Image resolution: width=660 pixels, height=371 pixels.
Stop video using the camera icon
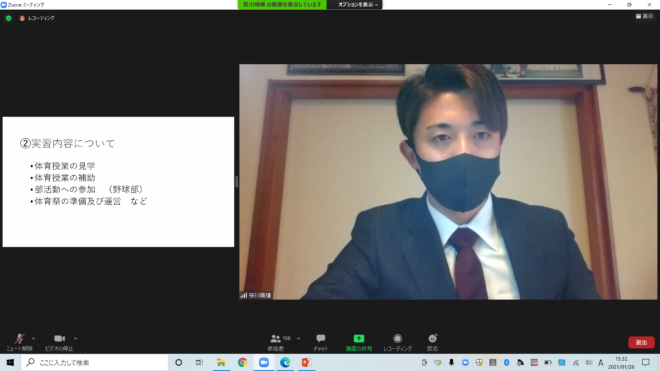[59, 342]
